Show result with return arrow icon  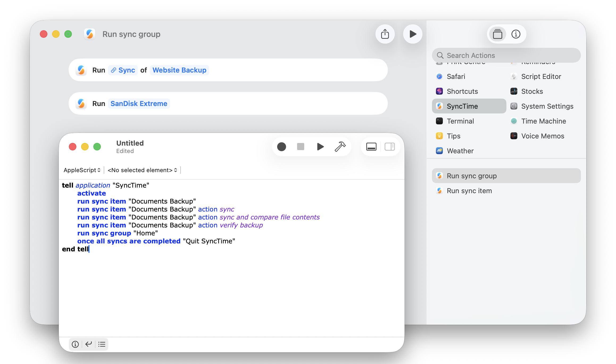89,344
